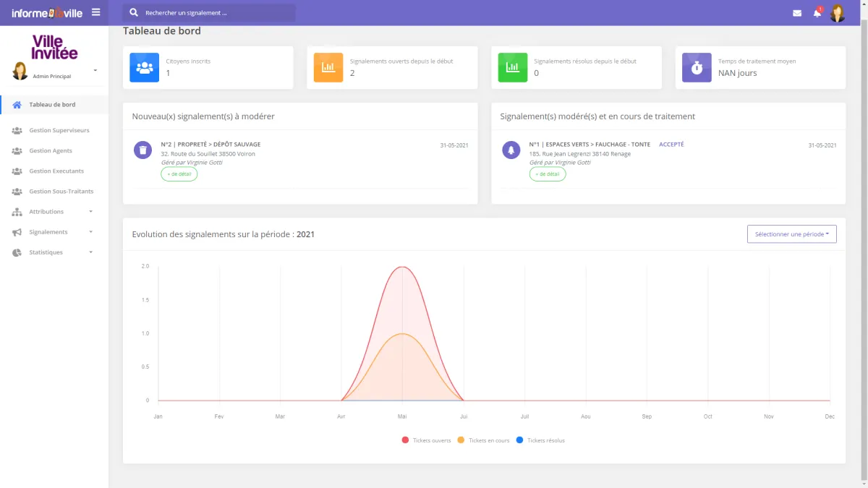This screenshot has width=868, height=488.
Task: Click 'Signalements ouverts depuis le début' label
Action: tap(401, 61)
